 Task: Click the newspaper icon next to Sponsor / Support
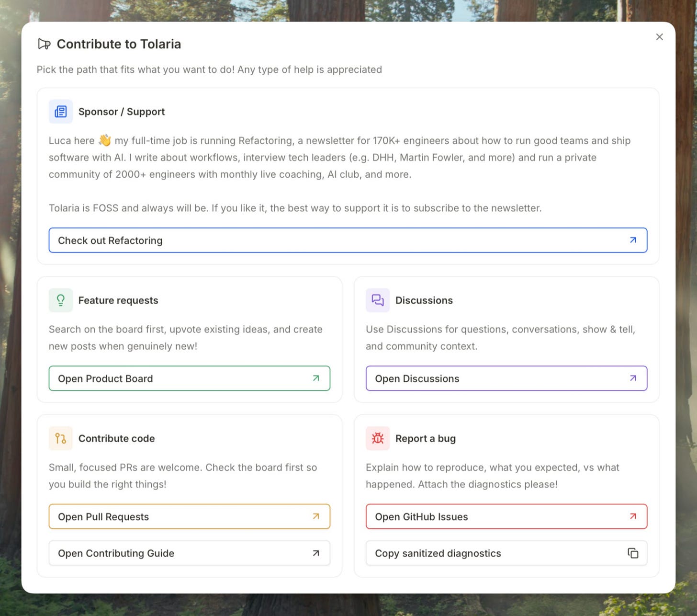tap(61, 112)
